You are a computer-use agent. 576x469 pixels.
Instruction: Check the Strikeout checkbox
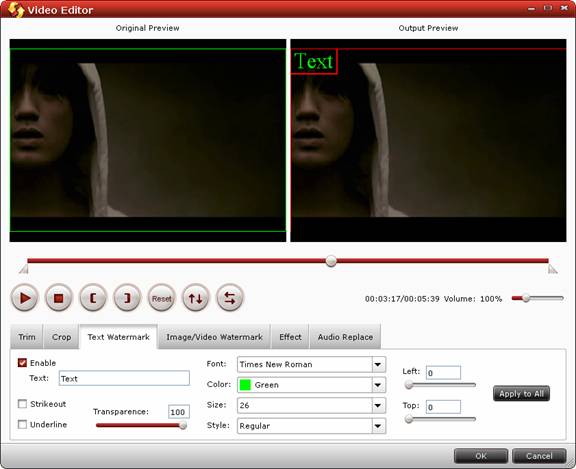[x=22, y=404]
